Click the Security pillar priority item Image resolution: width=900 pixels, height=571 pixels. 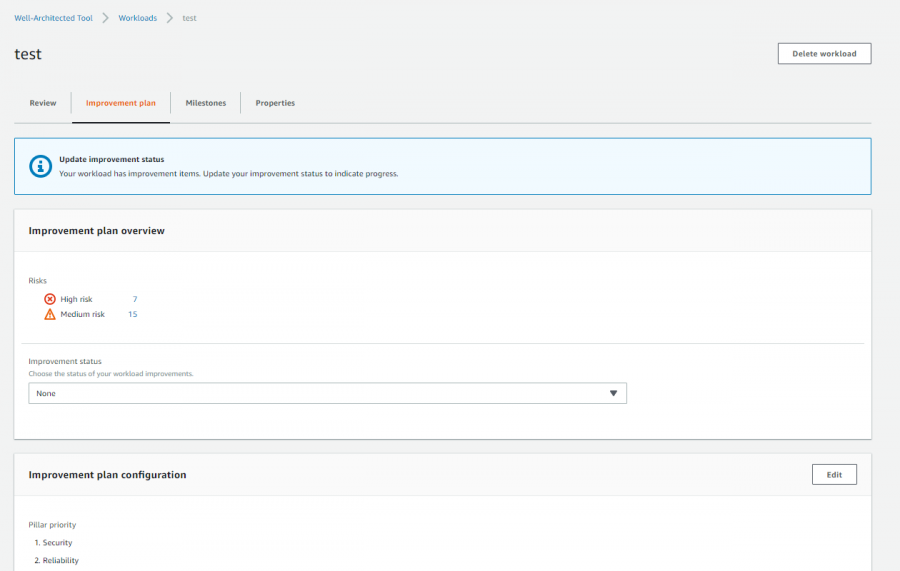[53, 542]
